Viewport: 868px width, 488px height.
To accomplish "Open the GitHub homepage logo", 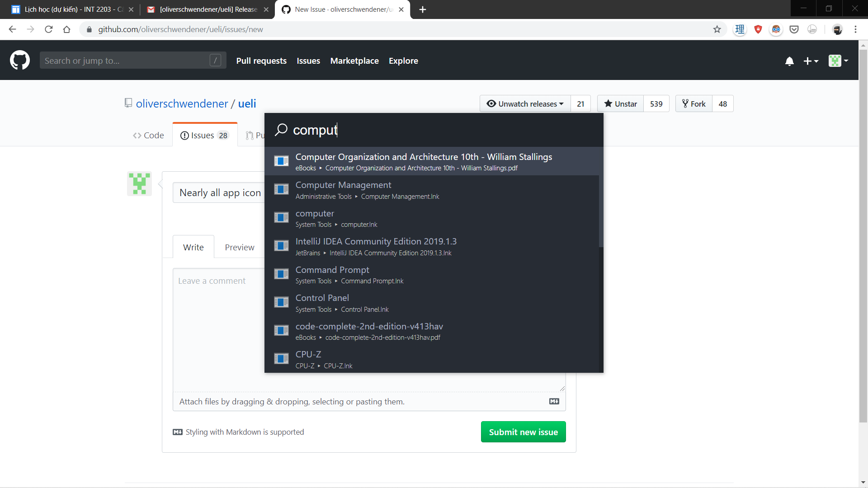I will 20,60.
